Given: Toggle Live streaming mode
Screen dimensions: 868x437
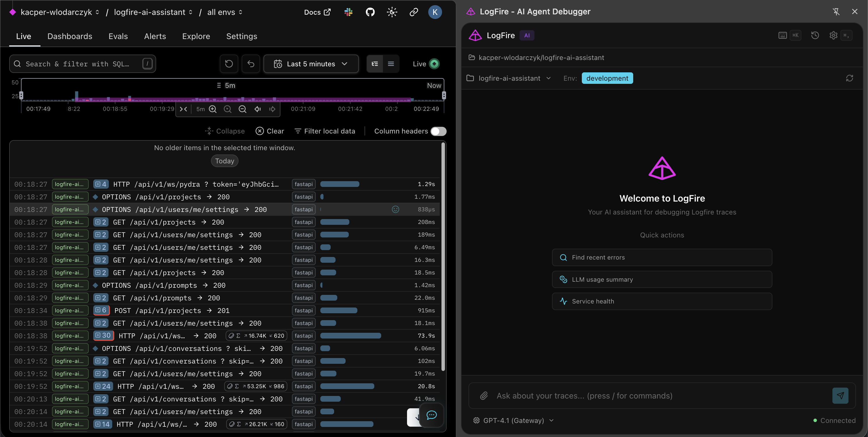Looking at the screenshot, I should click(434, 64).
